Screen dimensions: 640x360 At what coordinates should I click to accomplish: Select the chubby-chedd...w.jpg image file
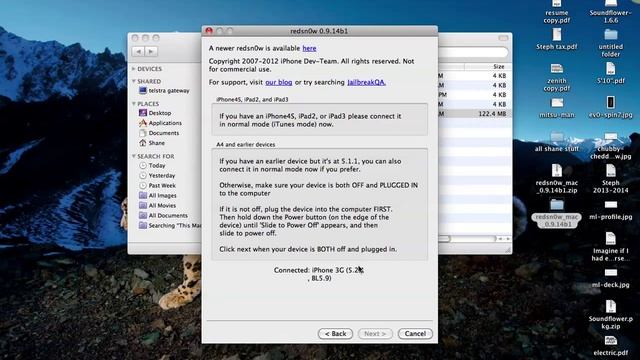pyautogui.click(x=611, y=145)
